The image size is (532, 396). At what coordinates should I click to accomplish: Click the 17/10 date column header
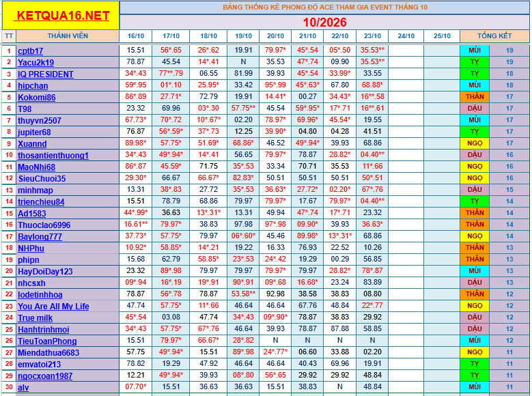(171, 36)
